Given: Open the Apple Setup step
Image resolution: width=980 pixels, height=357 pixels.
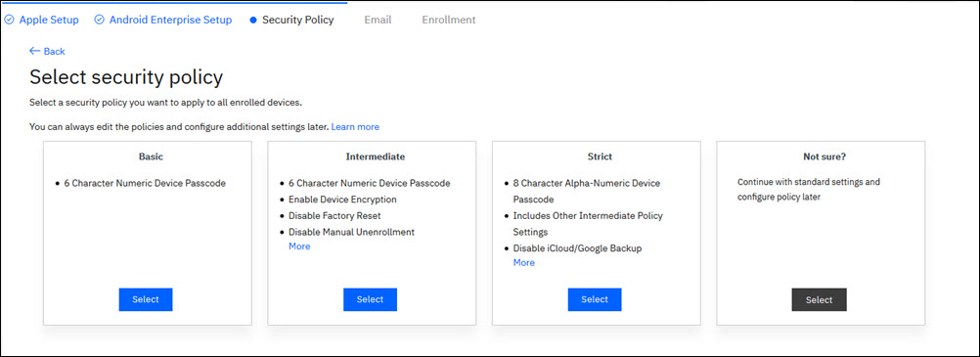Looking at the screenshot, I should pos(49,20).
